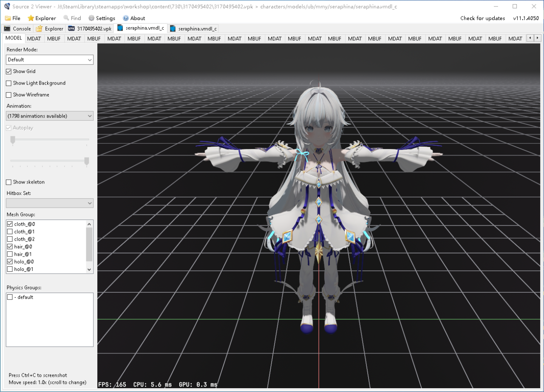The width and height of the screenshot is (544, 392).
Task: Uncheck the cloth_@0 mesh group
Action: point(10,224)
